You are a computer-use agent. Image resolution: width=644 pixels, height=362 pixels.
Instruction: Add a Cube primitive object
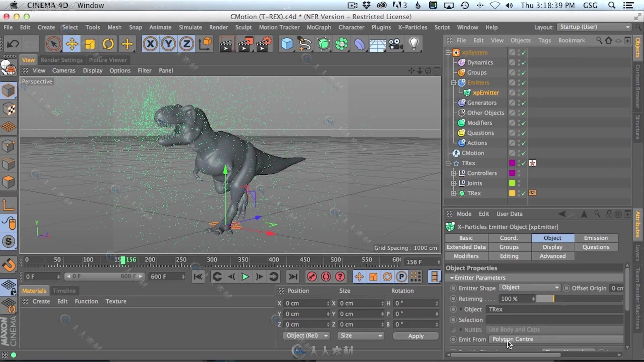pyautogui.click(x=287, y=44)
